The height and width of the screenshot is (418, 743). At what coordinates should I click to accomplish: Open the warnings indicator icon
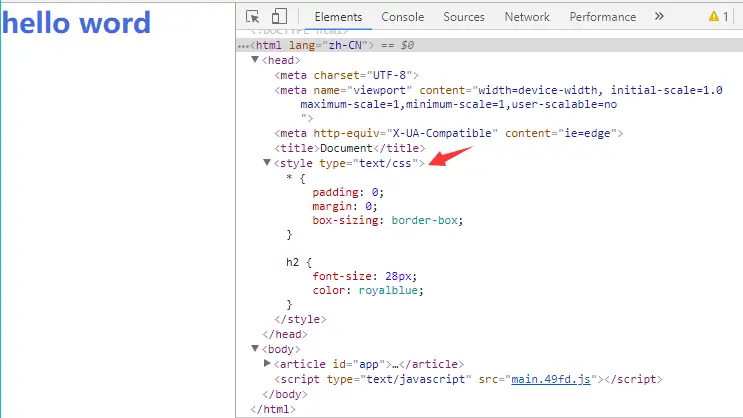click(714, 17)
